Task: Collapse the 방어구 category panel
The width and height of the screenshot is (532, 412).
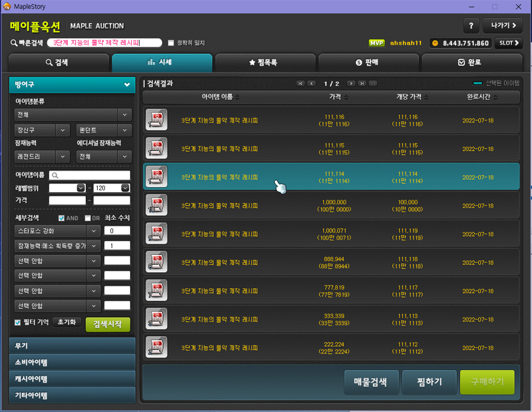Action: click(72, 85)
